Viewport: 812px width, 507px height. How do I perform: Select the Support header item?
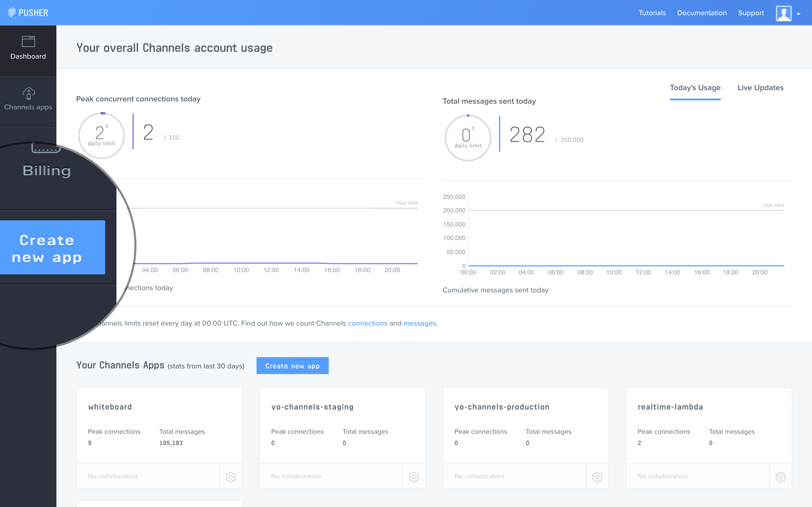[x=751, y=13]
